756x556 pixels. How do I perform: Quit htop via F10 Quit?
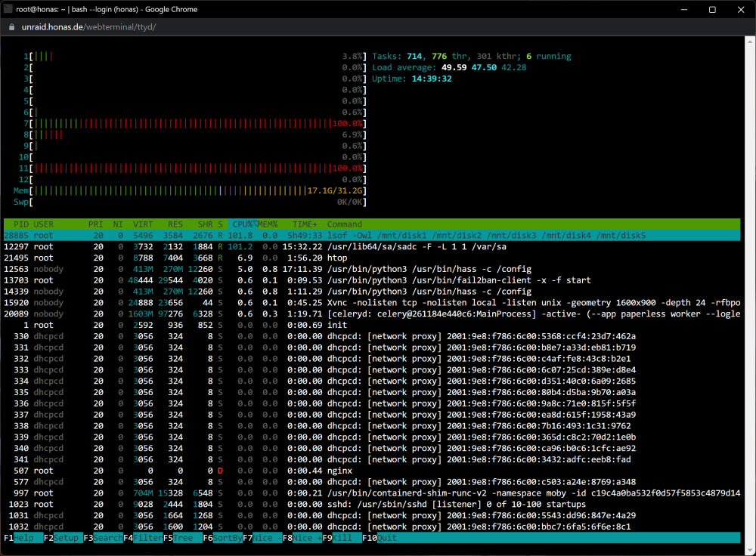pos(380,538)
